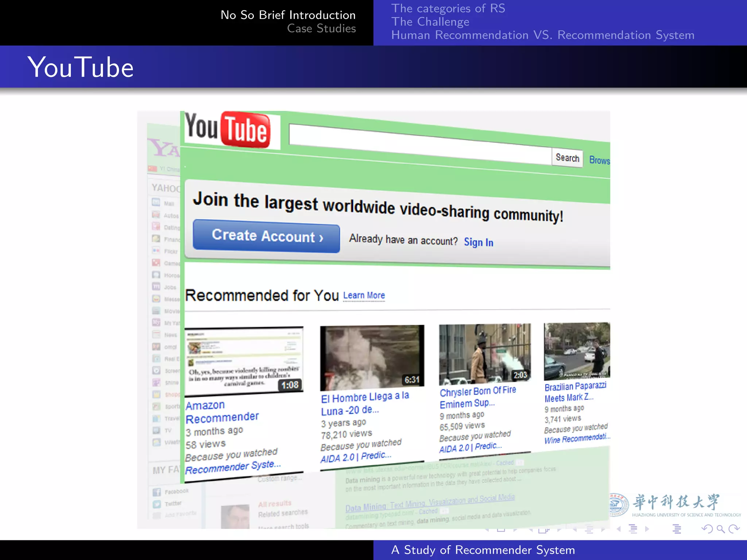Click the Yahoo Movies sidebar icon

point(156,310)
